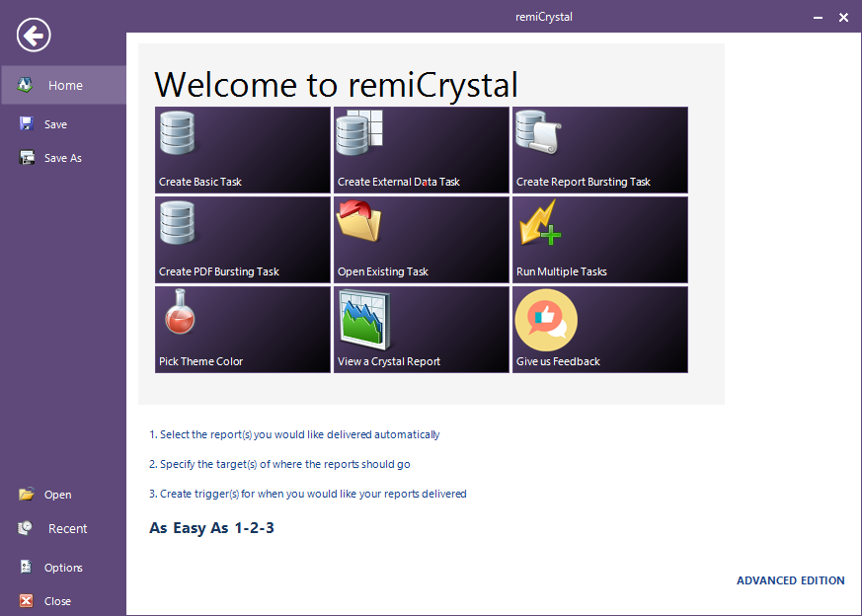Open the ADVANCED EDITION link
The height and width of the screenshot is (616, 862).
click(x=790, y=580)
